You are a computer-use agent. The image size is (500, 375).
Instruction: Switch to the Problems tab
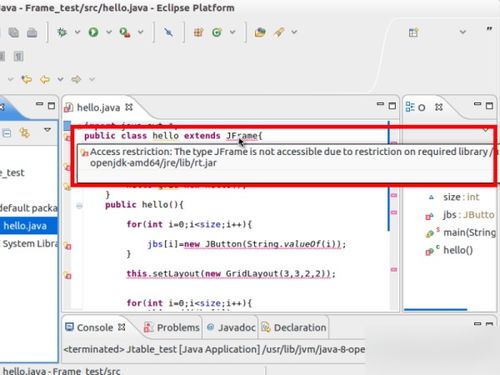[172, 328]
